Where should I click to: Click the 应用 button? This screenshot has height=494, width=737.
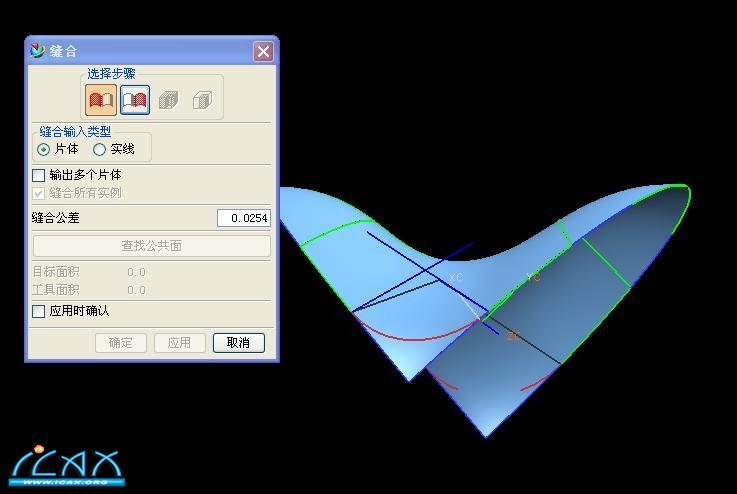180,343
